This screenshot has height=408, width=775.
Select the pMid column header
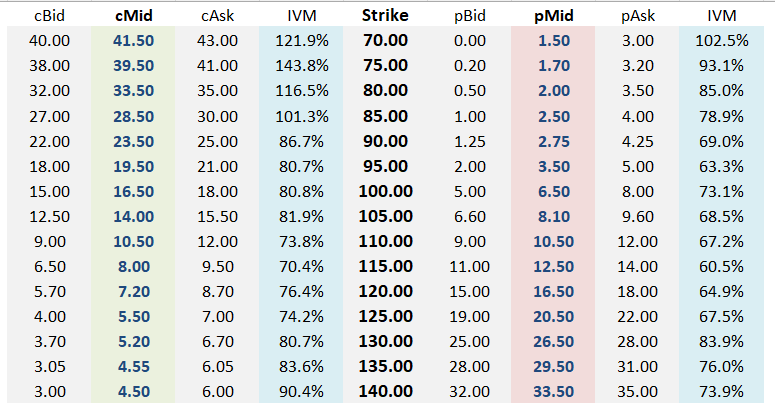554,16
